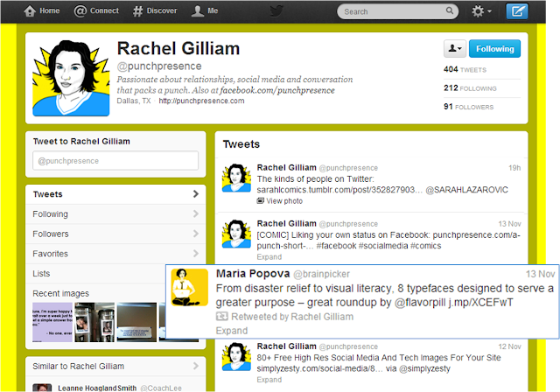Viewport: 560px width, 392px height.
Task: View the 404 Tweets count
Action: point(465,70)
